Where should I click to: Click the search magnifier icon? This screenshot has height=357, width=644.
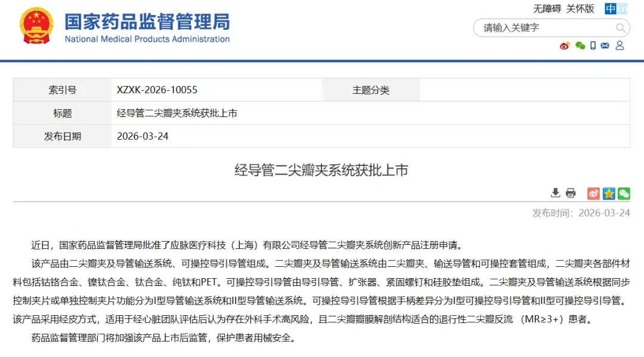pos(620,28)
